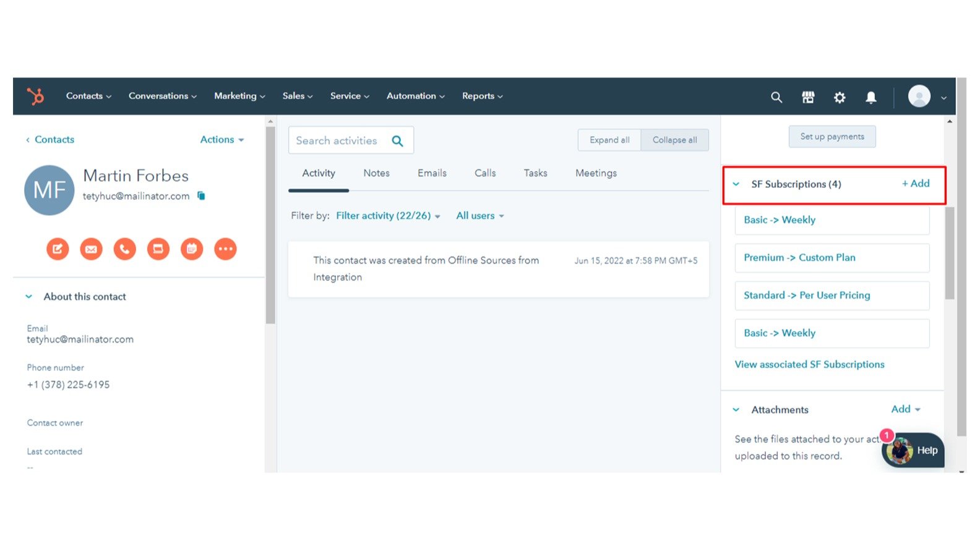Open the Help chat widget
980x551 pixels.
tap(913, 450)
